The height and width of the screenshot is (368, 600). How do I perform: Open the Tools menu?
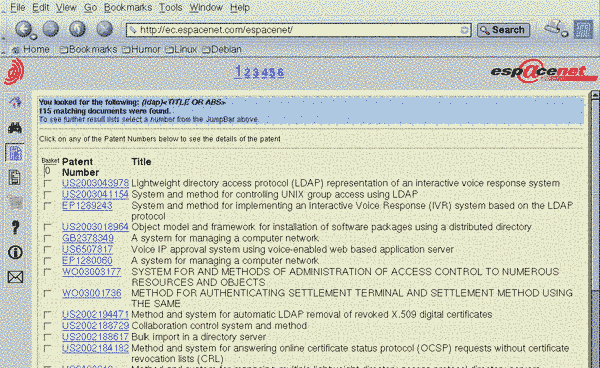[x=170, y=7]
